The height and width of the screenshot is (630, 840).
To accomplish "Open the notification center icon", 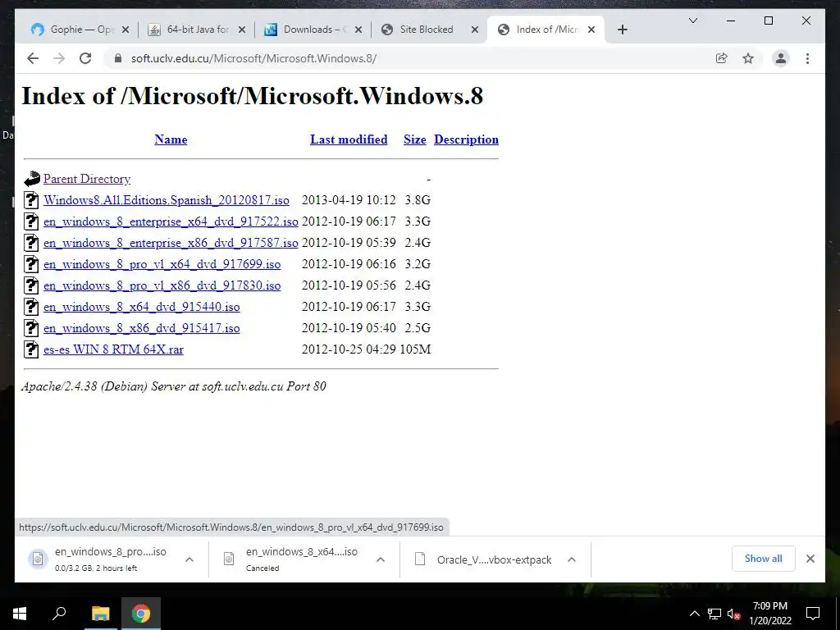I will pos(813,614).
